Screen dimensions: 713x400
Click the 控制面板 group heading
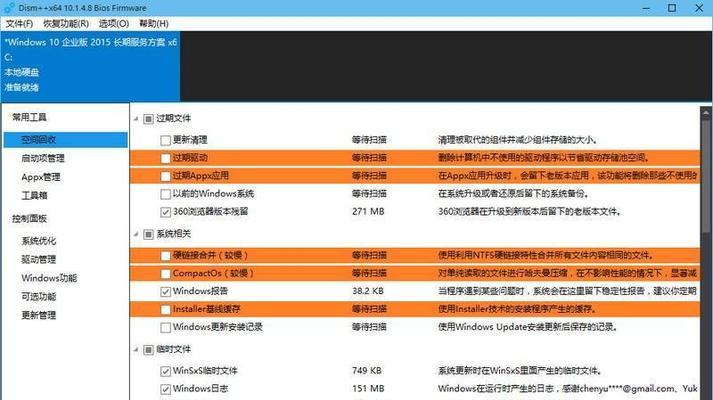(x=30, y=219)
